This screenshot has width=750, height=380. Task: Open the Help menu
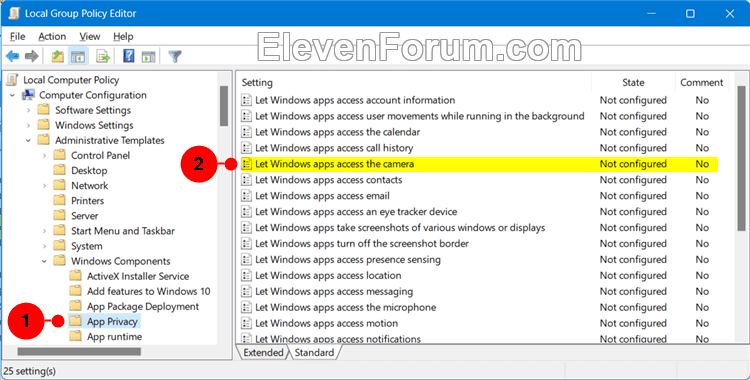(123, 36)
